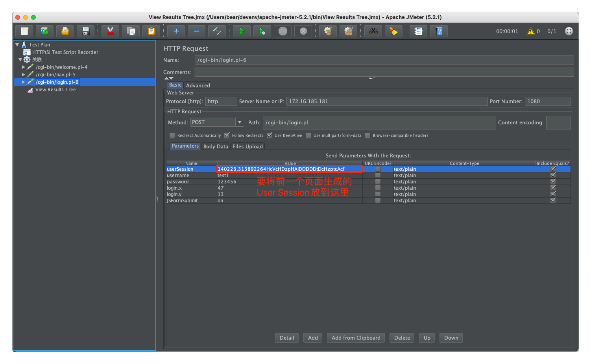The height and width of the screenshot is (364, 591).
Task: Move parameter Down
Action: (x=451, y=338)
